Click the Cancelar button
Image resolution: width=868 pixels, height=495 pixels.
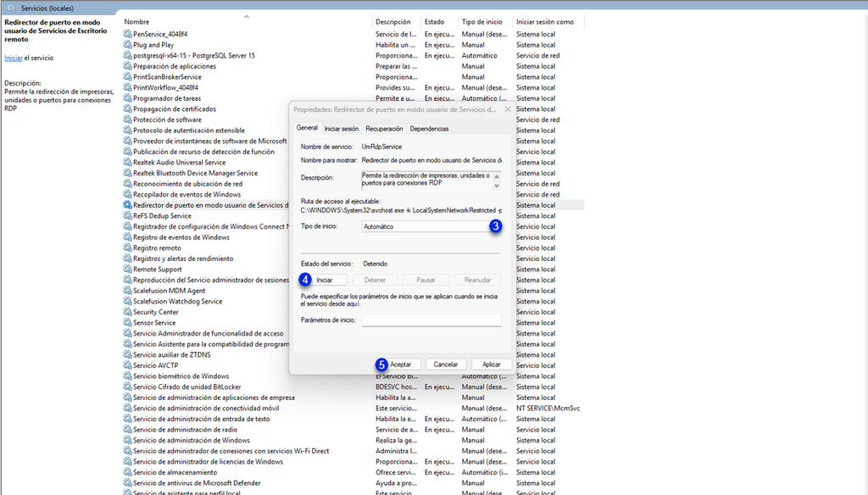tap(446, 364)
